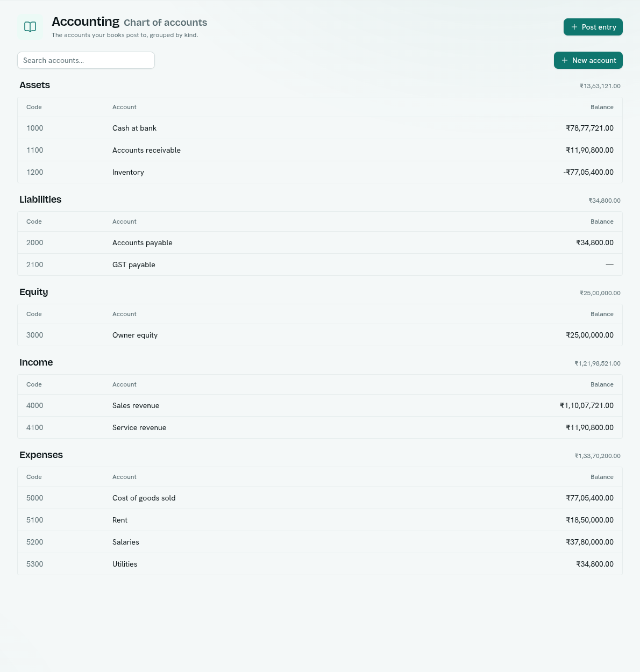Select the Inventory account row

(320, 172)
